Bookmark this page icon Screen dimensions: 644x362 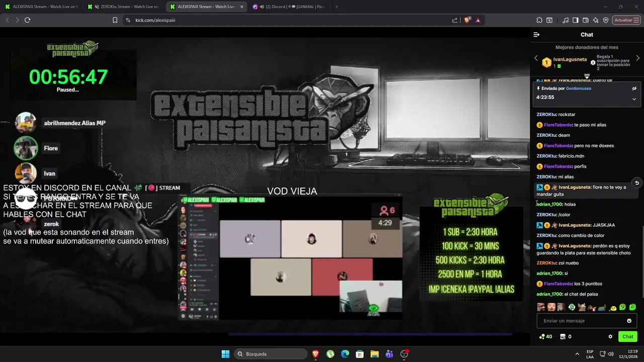[x=115, y=20]
